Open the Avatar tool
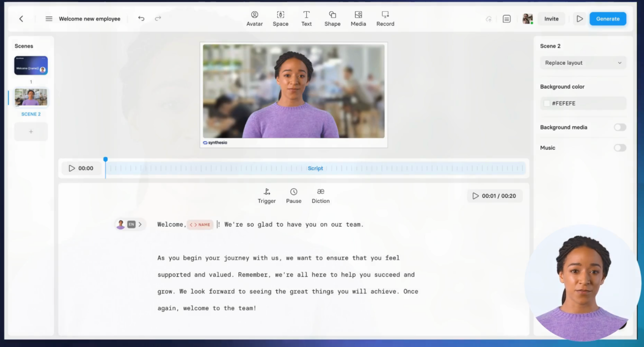This screenshot has width=644, height=347. click(254, 19)
